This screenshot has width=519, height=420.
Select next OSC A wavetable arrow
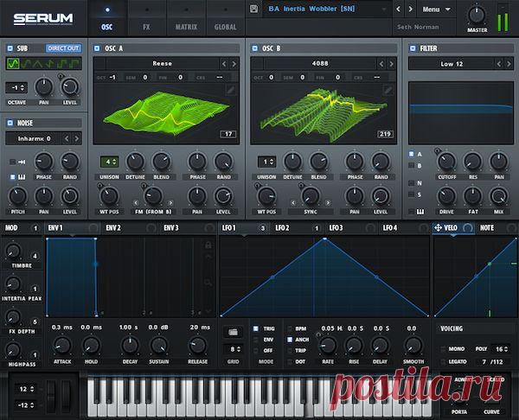(234, 64)
